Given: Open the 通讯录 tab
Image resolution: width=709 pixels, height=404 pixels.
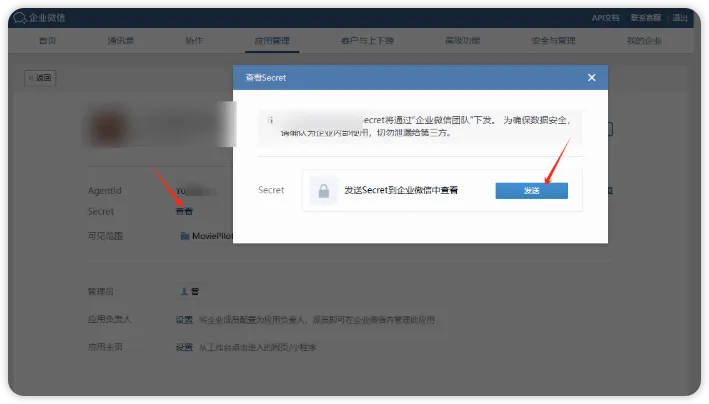Looking at the screenshot, I should pyautogui.click(x=121, y=41).
